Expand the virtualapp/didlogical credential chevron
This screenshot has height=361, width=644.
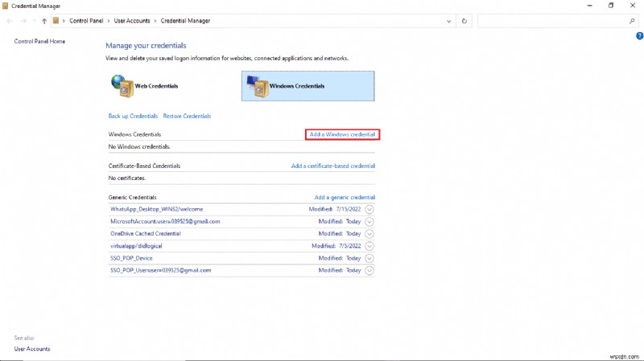click(x=369, y=246)
